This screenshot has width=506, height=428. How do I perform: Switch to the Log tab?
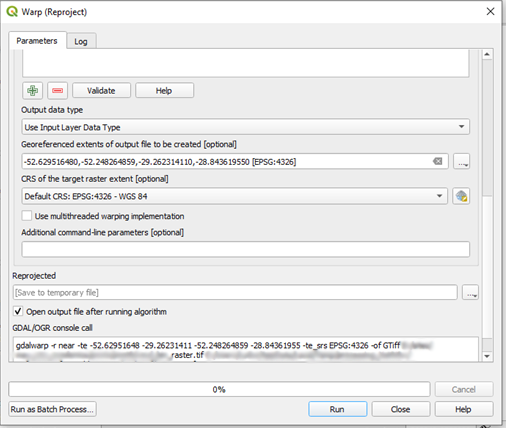coord(81,41)
